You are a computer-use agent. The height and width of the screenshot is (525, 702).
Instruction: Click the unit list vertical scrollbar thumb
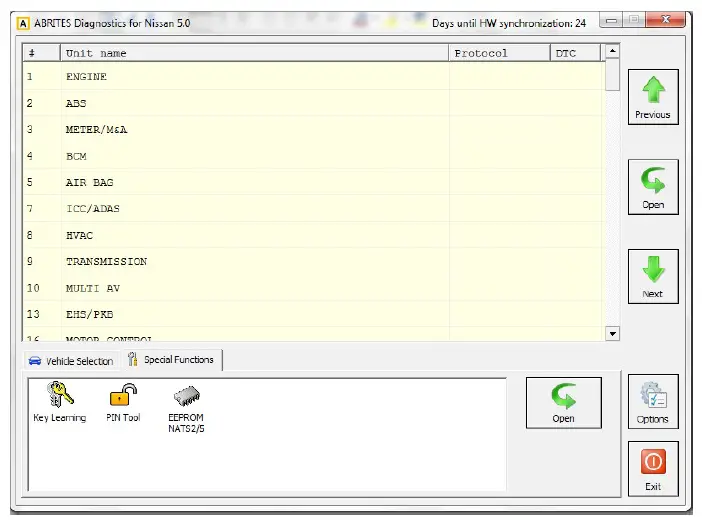[x=612, y=74]
